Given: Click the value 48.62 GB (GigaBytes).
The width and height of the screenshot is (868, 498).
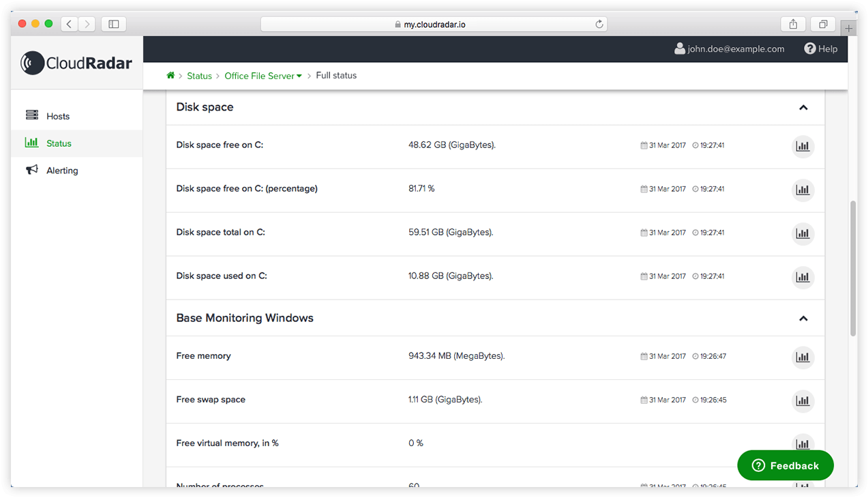Looking at the screenshot, I should click(452, 145).
